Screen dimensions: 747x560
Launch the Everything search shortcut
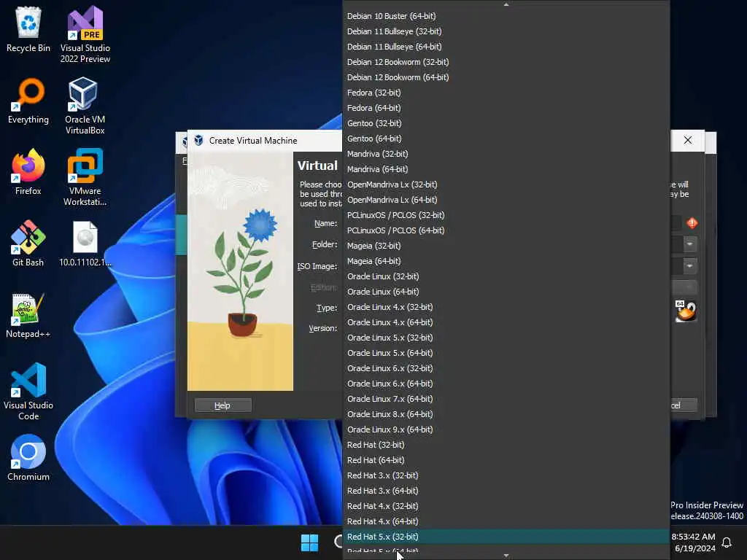coord(28,101)
